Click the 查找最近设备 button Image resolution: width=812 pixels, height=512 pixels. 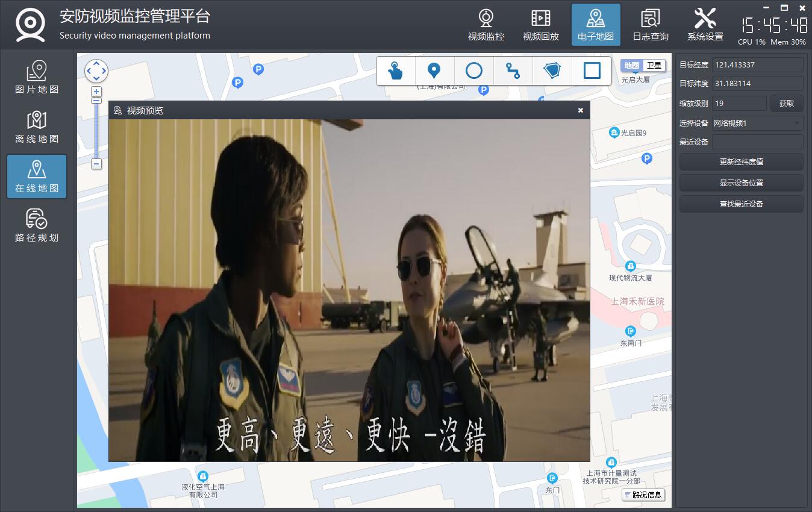pos(741,204)
